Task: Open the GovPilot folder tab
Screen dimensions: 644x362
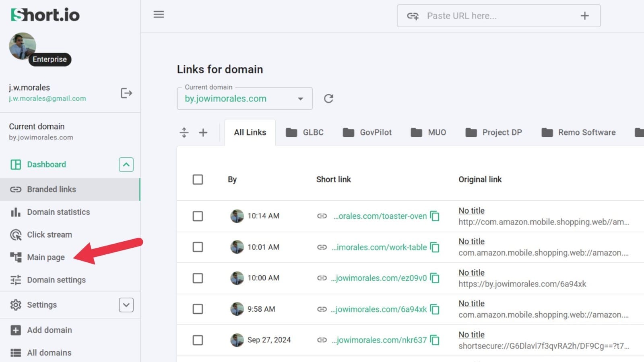Action: (367, 132)
